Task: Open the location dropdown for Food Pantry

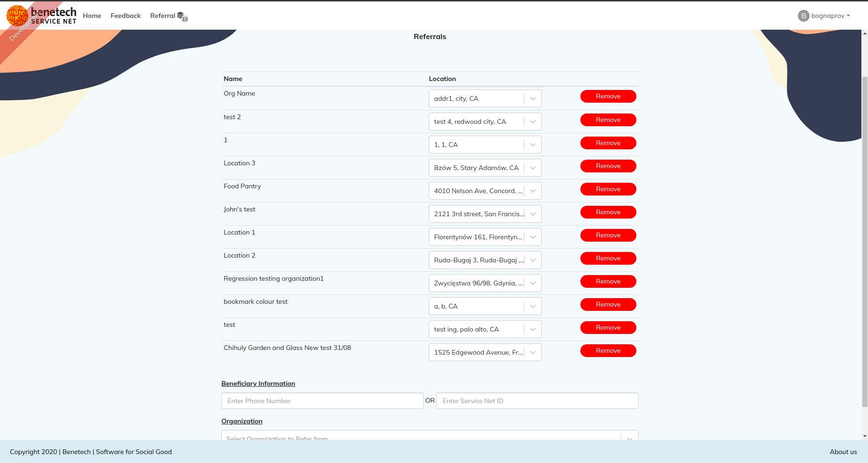Action: click(x=532, y=191)
